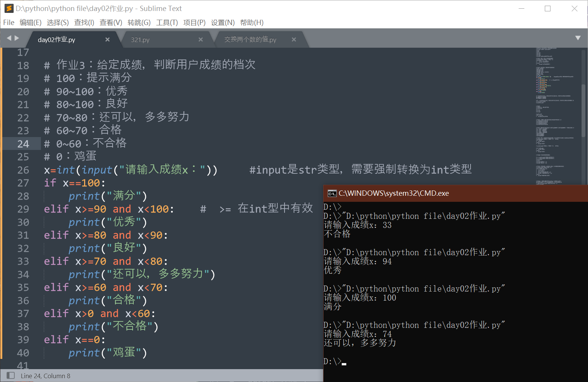This screenshot has height=382, width=588.
Task: Click the forward navigation arrow above tabs
Action: (17, 38)
